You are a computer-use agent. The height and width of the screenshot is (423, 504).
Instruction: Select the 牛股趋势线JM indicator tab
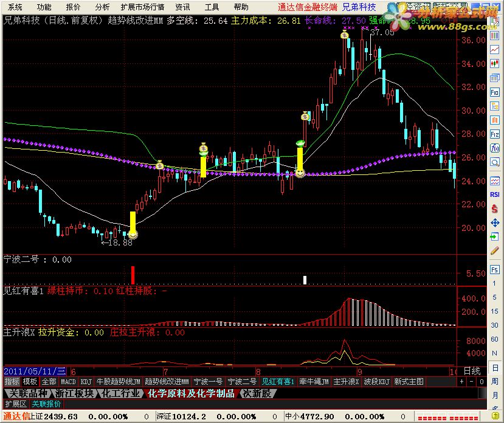pos(119,382)
